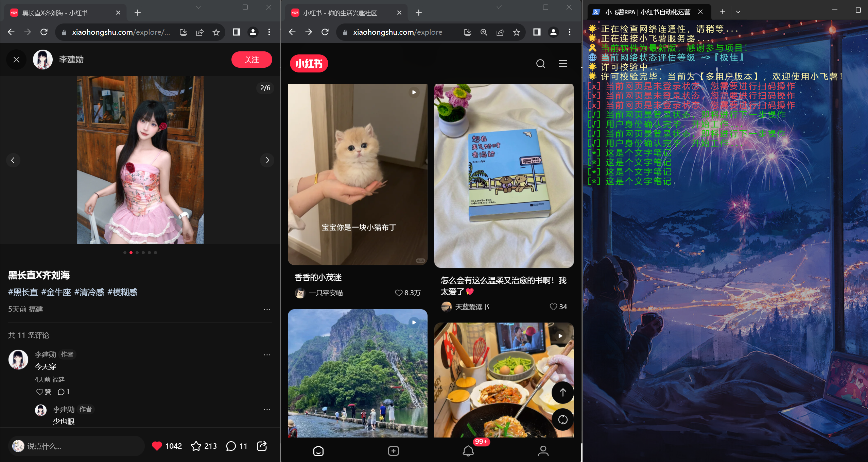The width and height of the screenshot is (868, 462).
Task: Open a new tab in the 小飞薯RPA terminal
Action: click(723, 12)
